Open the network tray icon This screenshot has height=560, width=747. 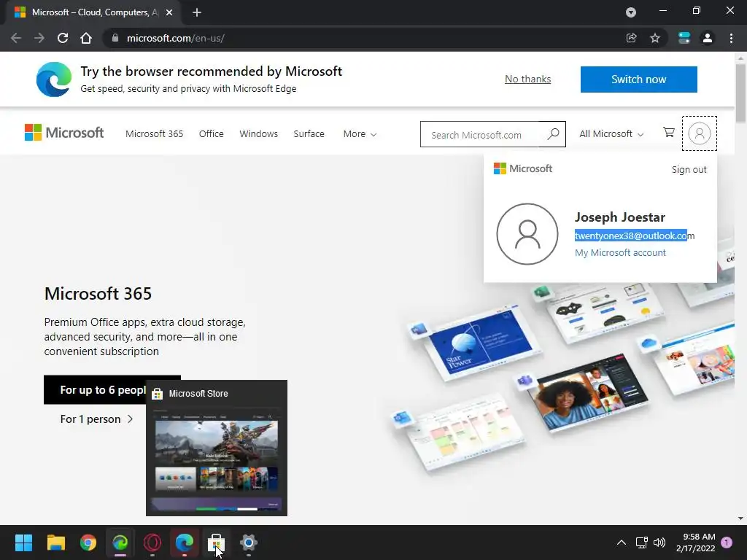(x=641, y=542)
